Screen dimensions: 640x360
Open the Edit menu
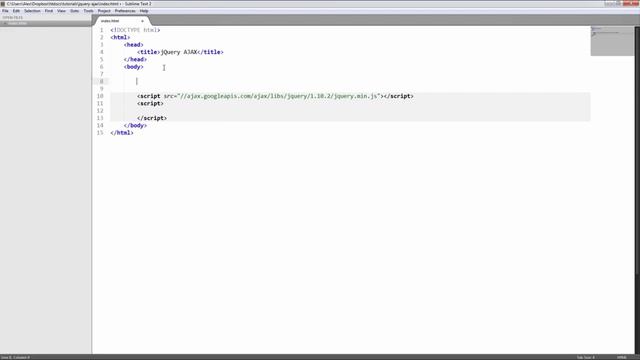pos(16,11)
